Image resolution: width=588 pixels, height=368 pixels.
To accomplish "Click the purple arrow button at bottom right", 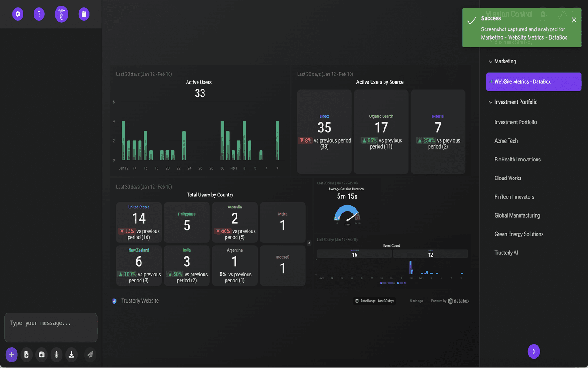I will 534,351.
